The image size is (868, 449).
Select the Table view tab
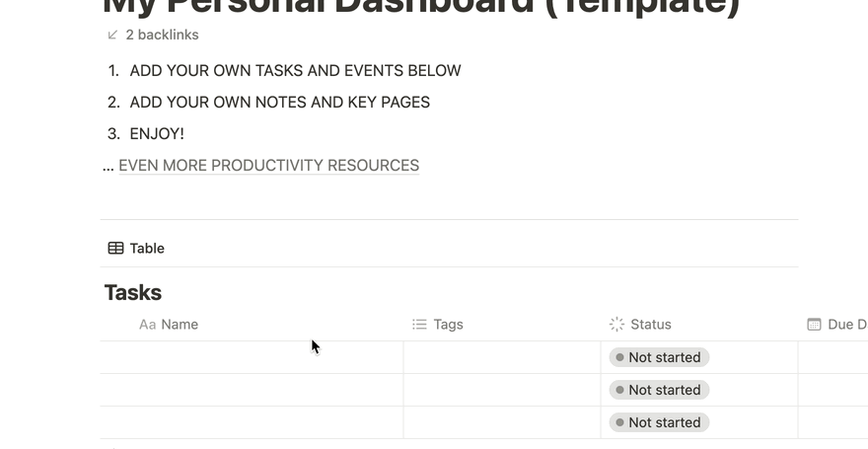(x=136, y=248)
